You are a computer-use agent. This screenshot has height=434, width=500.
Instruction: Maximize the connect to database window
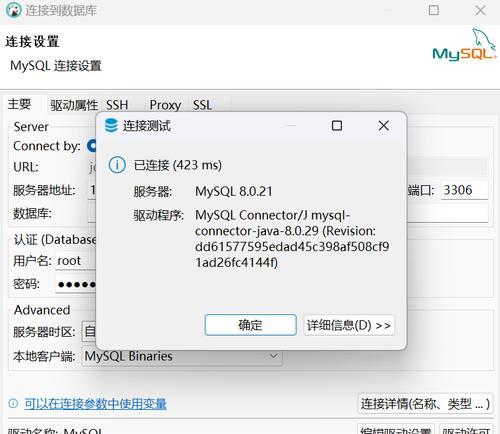pos(433,10)
